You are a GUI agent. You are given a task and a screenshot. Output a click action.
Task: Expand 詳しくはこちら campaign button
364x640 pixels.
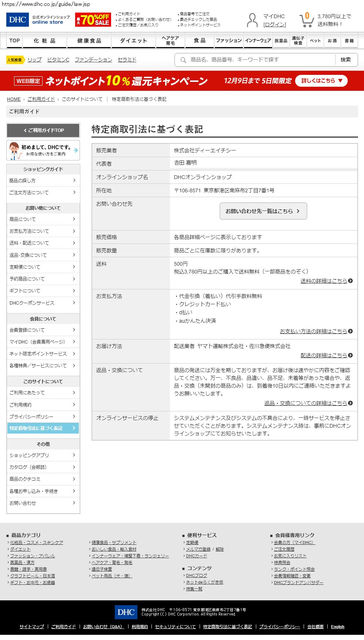point(321,81)
